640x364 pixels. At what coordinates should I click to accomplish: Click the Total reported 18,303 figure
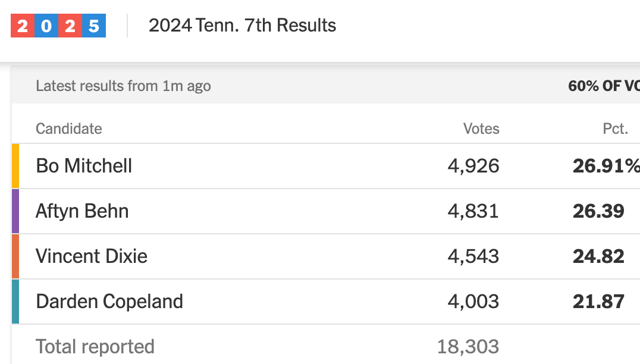(x=468, y=347)
